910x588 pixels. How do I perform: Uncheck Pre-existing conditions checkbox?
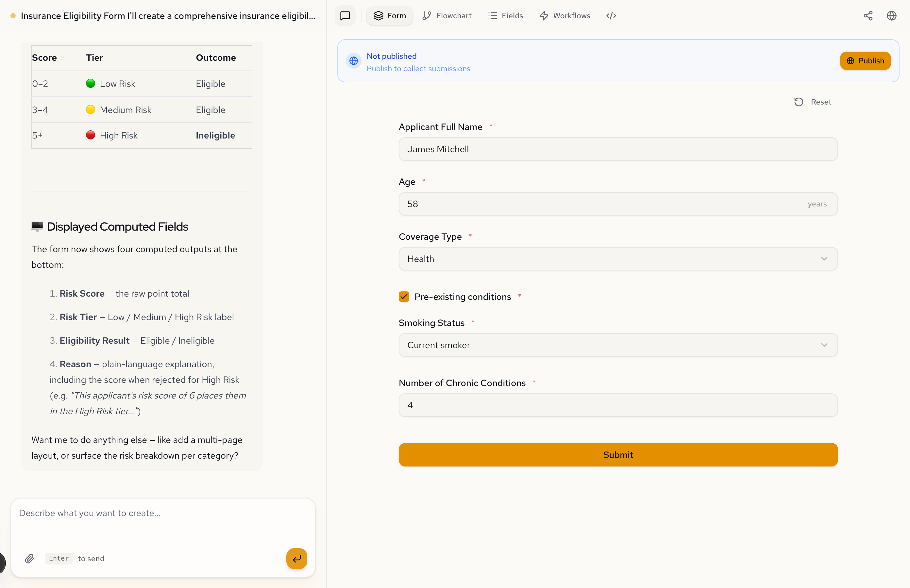[x=404, y=297]
